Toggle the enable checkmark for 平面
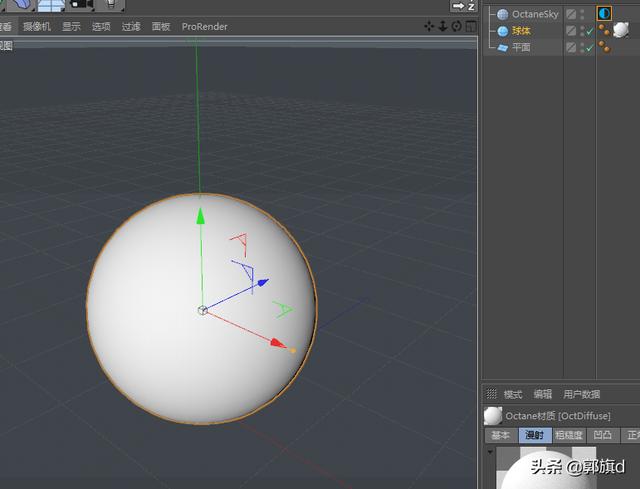Viewport: 640px width, 489px height. (590, 47)
